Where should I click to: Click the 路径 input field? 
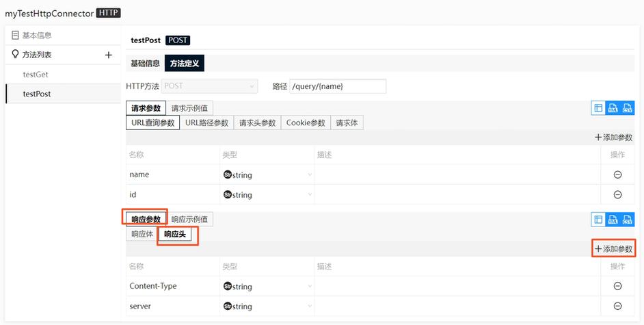click(x=338, y=86)
